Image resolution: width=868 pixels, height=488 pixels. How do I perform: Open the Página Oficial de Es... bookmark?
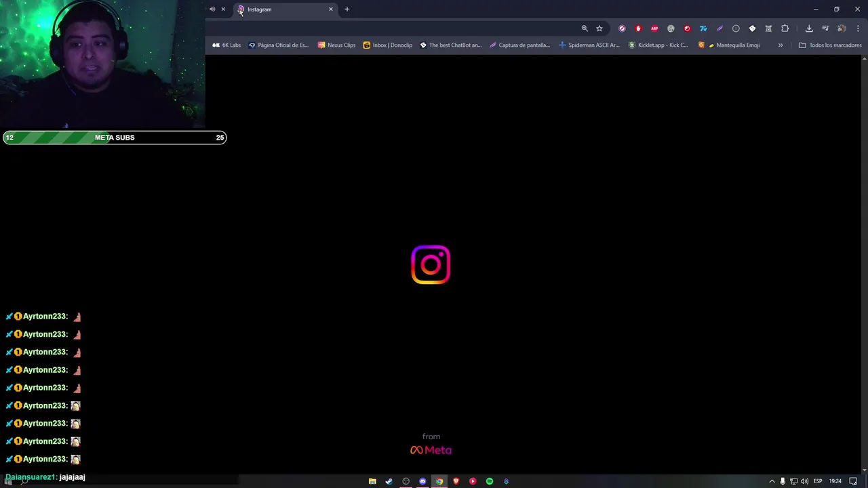(x=278, y=45)
